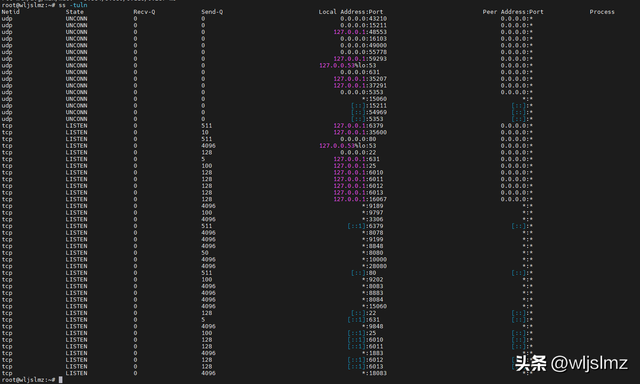Click the *:28080 listening port

374,266
